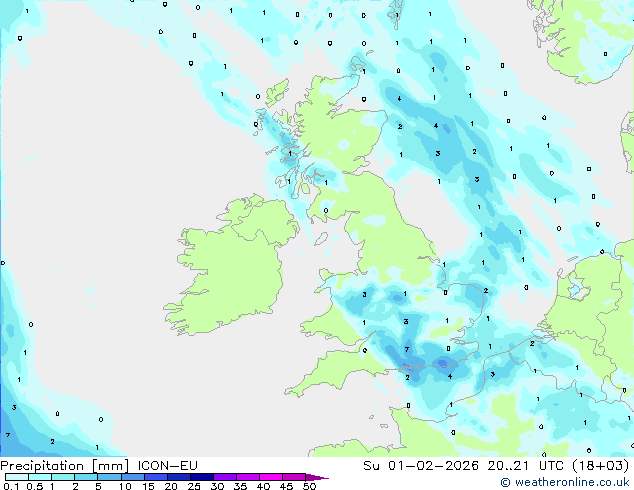Viewport: 634px width, 490px height.
Task: Click the 0.5–1 mm legend swatch
Action: tap(40, 477)
